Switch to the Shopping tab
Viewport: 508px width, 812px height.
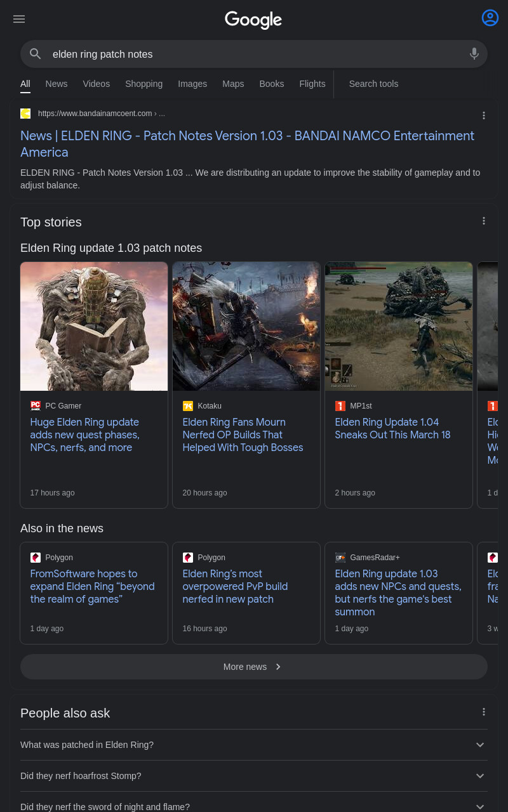[x=144, y=84]
